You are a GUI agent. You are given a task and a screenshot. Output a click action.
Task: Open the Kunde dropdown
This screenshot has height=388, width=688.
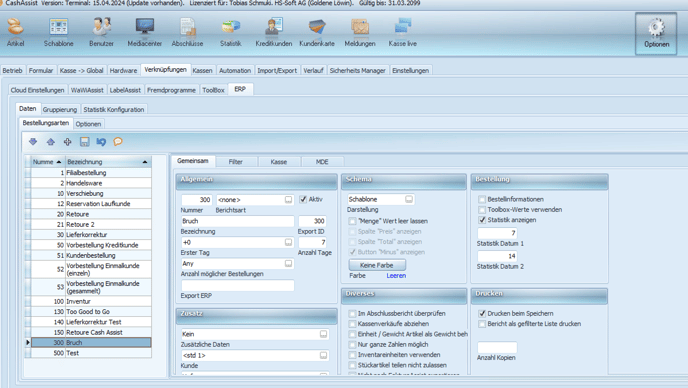[x=323, y=355]
